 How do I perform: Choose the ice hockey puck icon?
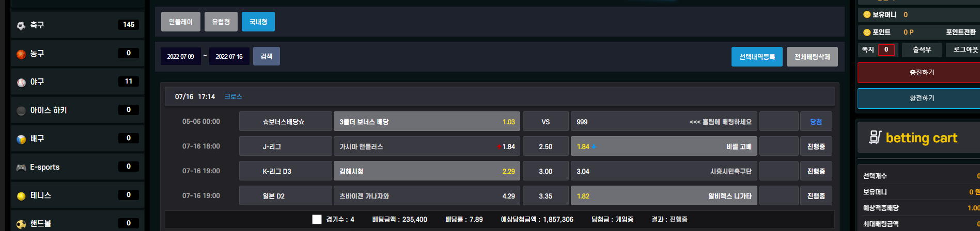click(x=21, y=110)
